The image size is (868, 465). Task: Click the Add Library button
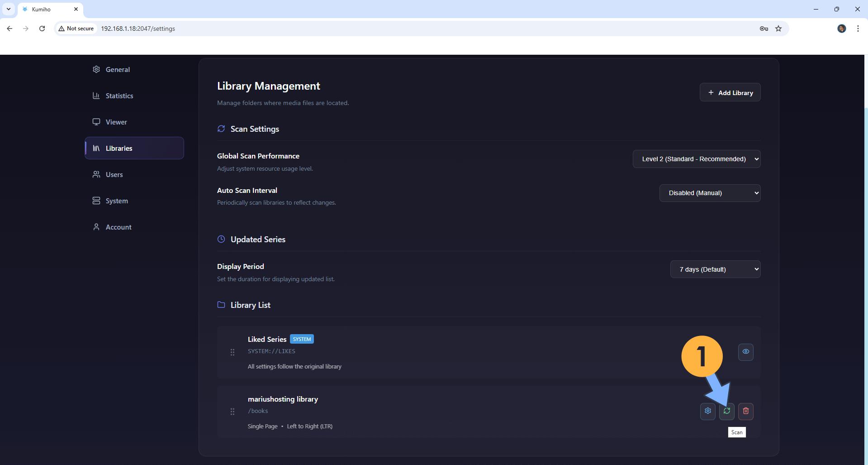pos(730,92)
